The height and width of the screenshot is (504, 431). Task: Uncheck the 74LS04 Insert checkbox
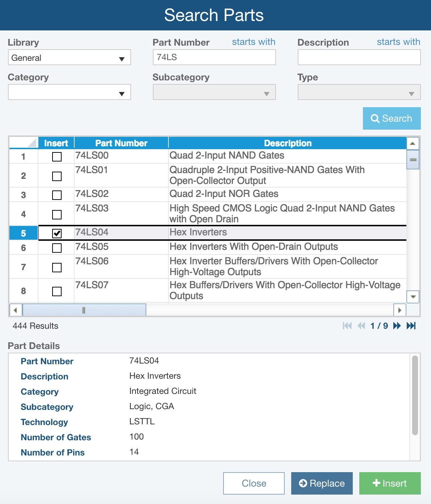[x=56, y=233]
